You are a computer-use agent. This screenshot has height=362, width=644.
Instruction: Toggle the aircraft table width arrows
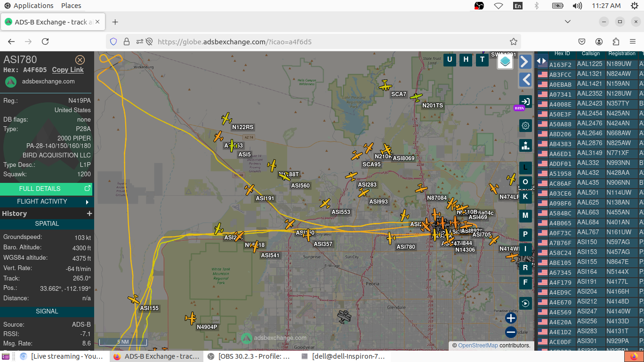[x=541, y=61]
